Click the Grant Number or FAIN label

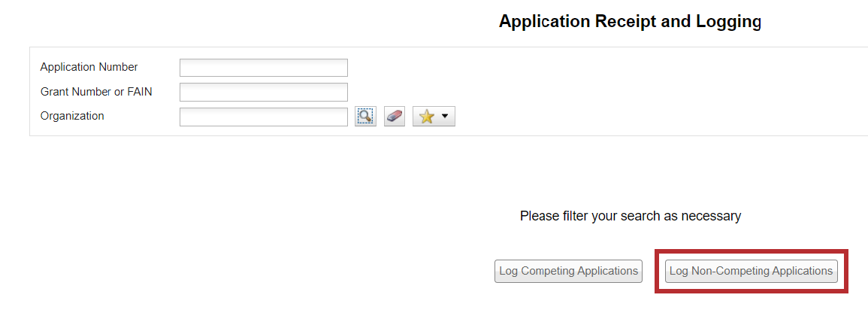pos(96,92)
